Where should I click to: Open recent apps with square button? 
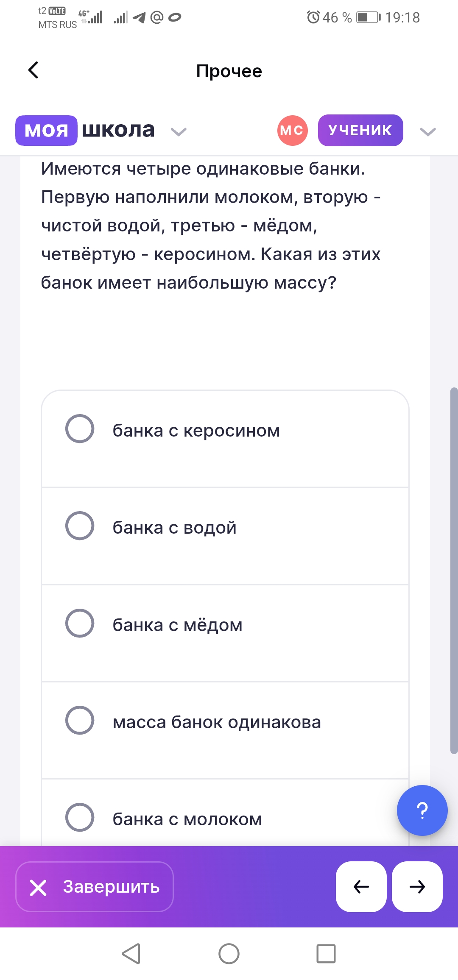click(326, 954)
